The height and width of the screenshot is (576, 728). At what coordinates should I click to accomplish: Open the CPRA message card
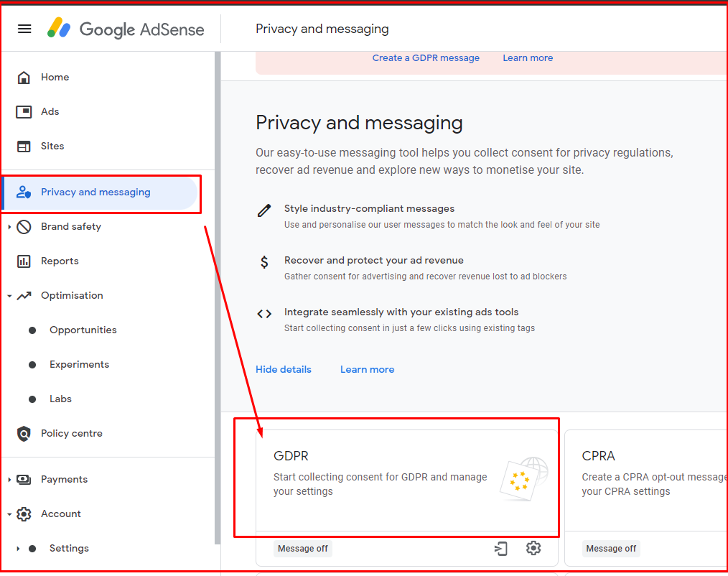coord(646,480)
